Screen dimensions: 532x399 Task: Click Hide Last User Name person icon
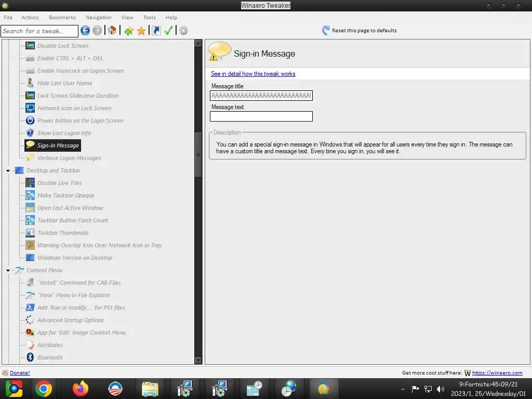tap(30, 83)
